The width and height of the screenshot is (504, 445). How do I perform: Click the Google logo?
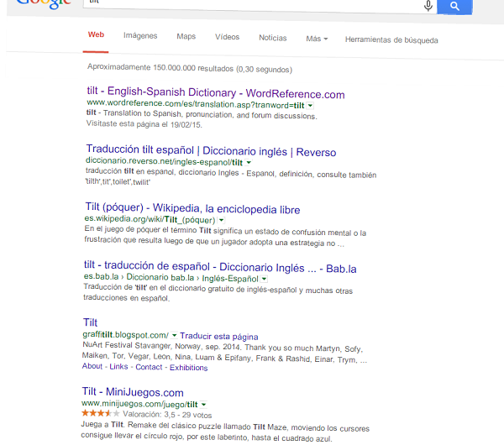click(44, 4)
